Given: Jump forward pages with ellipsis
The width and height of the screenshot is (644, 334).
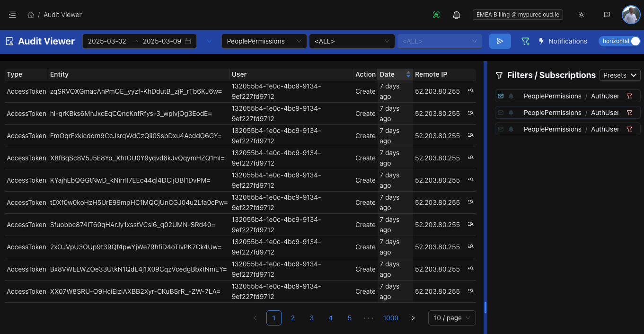Looking at the screenshot, I should (x=369, y=318).
